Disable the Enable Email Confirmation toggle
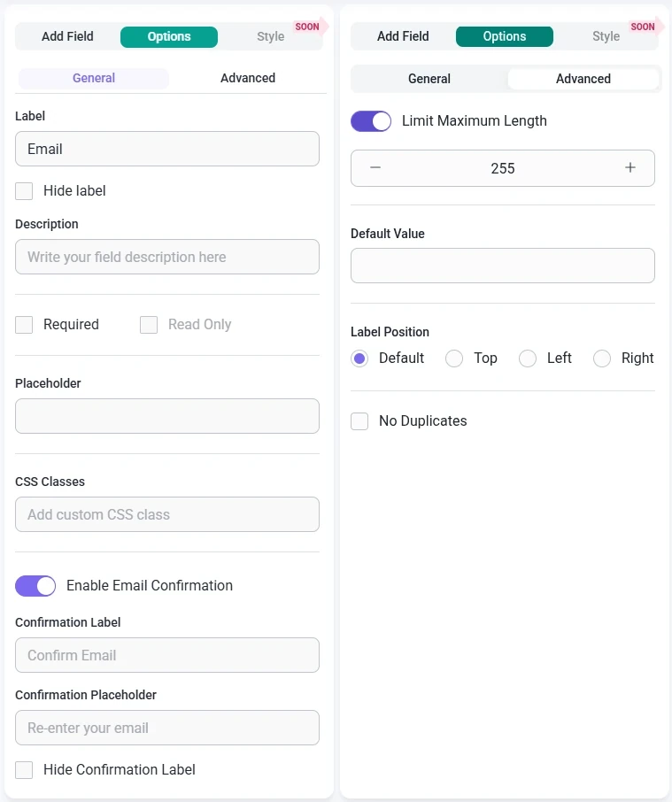The image size is (672, 802). 35,586
